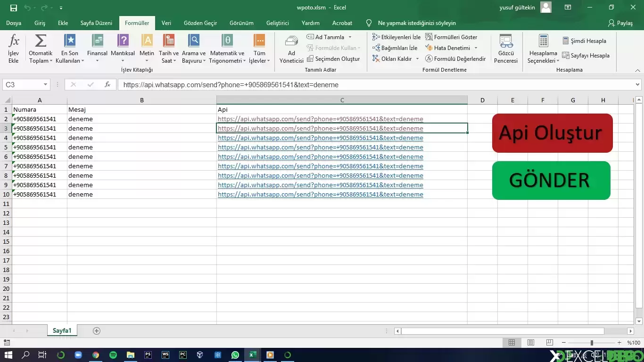Open the Mantıksal functions library
Image resolution: width=644 pixels, height=362 pixels.
point(123,48)
